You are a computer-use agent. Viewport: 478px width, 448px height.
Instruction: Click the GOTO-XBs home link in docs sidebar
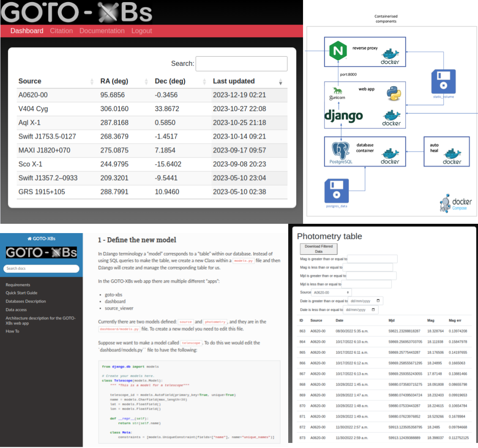point(41,239)
